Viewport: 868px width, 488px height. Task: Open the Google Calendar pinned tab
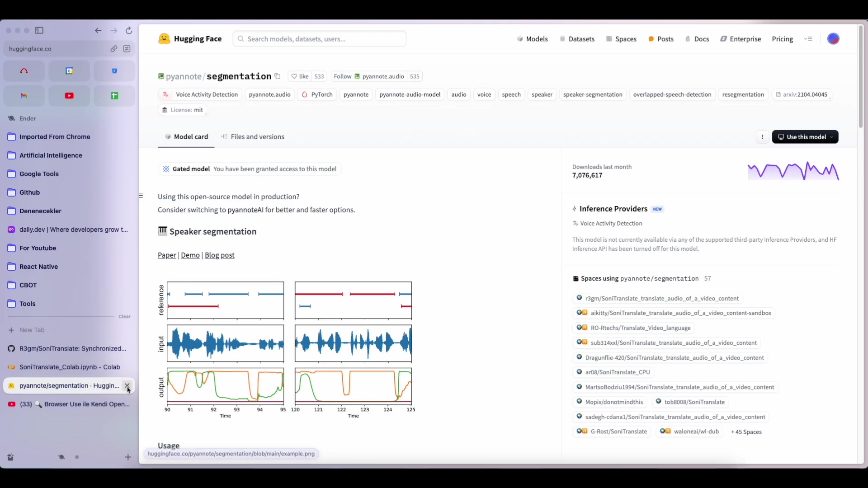(69, 71)
